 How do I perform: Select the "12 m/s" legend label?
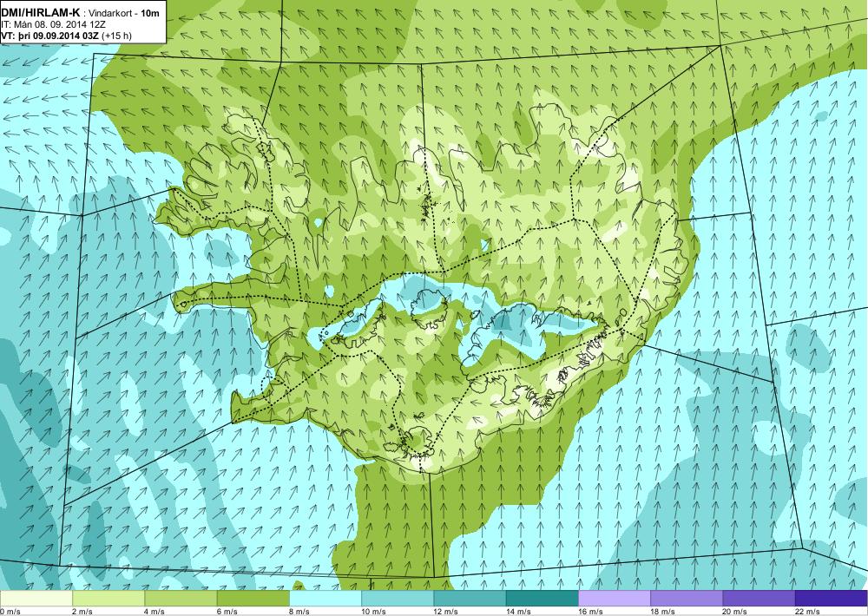(x=447, y=612)
